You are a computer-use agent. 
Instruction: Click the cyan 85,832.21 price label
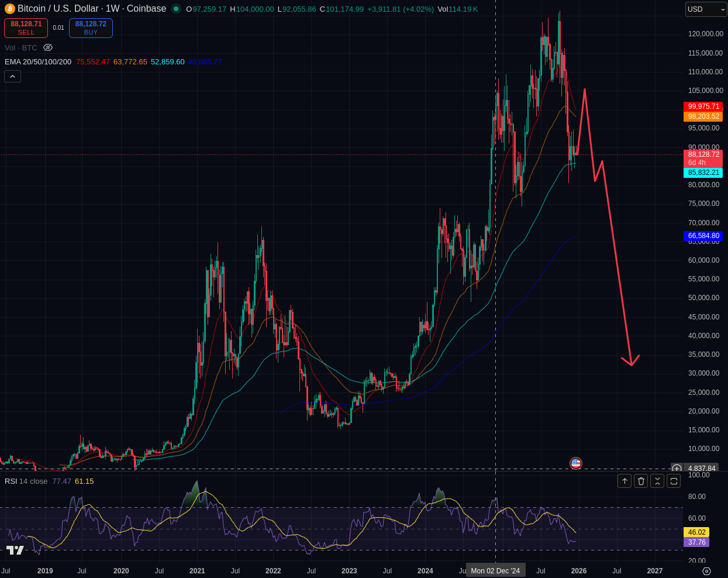[703, 173]
